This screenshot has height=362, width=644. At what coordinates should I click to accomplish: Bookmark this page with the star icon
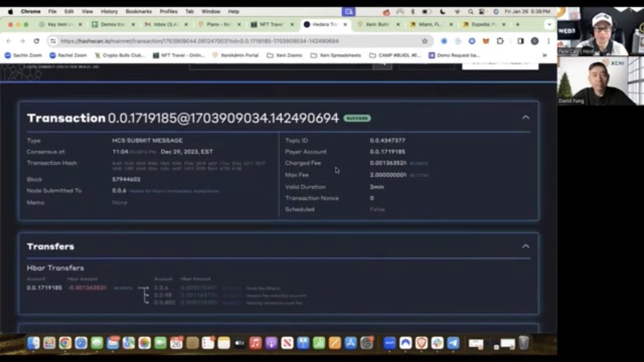(x=425, y=41)
